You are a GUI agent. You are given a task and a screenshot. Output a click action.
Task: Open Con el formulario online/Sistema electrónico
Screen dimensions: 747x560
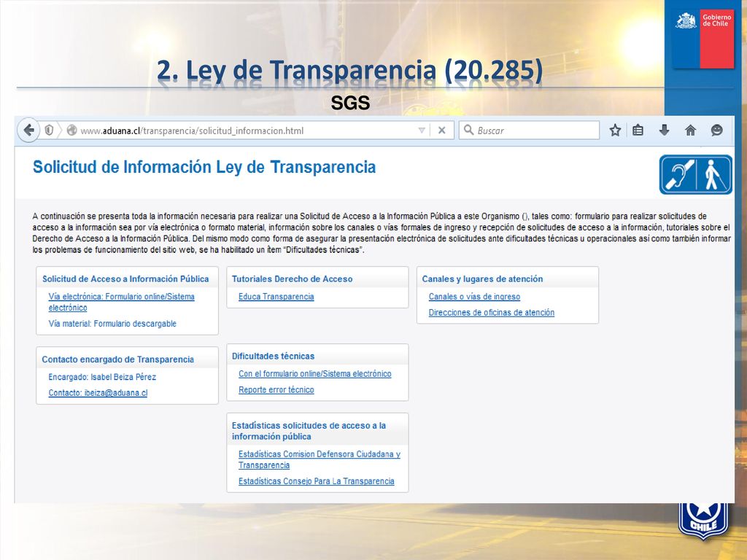[x=315, y=374]
